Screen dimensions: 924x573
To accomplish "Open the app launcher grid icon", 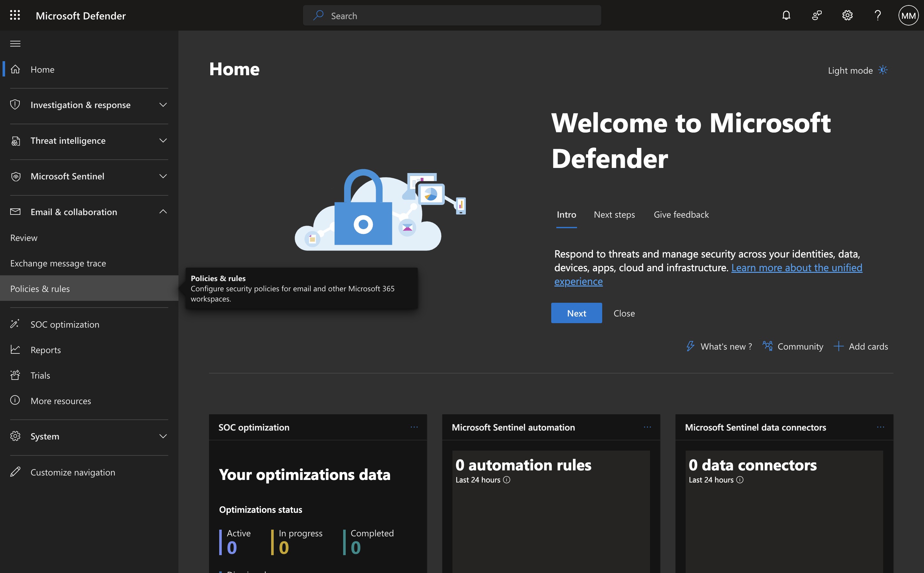I will point(15,15).
